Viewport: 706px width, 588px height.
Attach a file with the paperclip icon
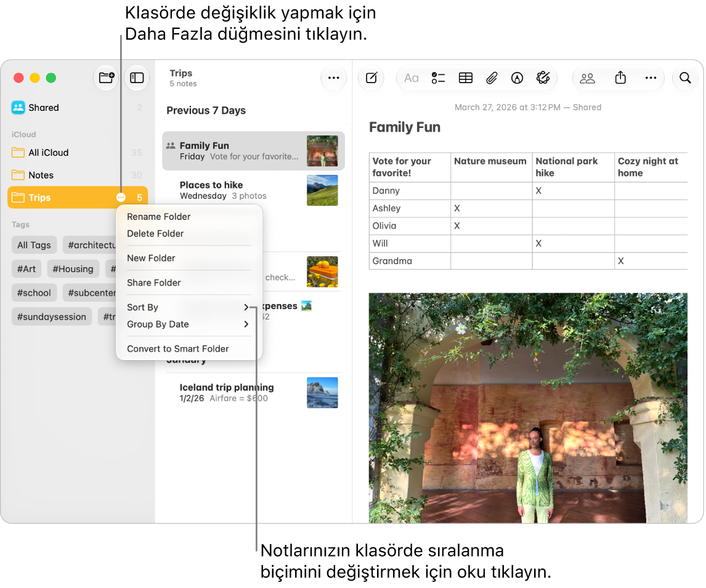(x=491, y=78)
